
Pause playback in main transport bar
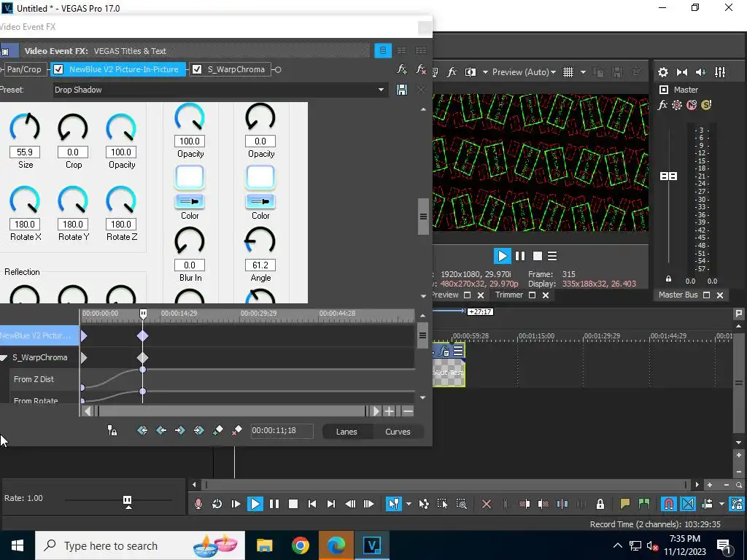tap(274, 504)
